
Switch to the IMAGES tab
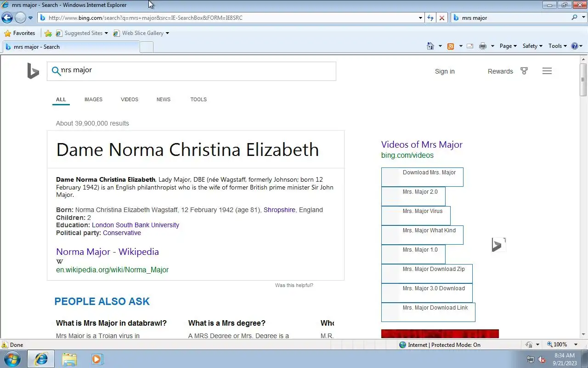point(93,99)
